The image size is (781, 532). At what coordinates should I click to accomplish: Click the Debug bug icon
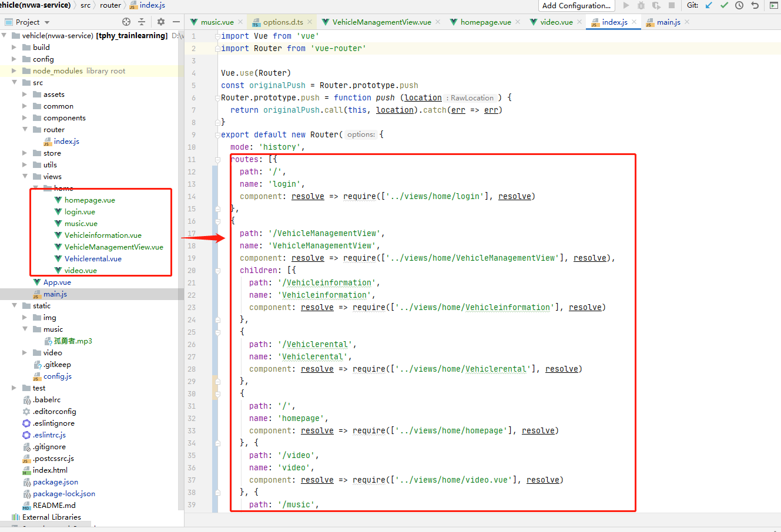click(641, 5)
